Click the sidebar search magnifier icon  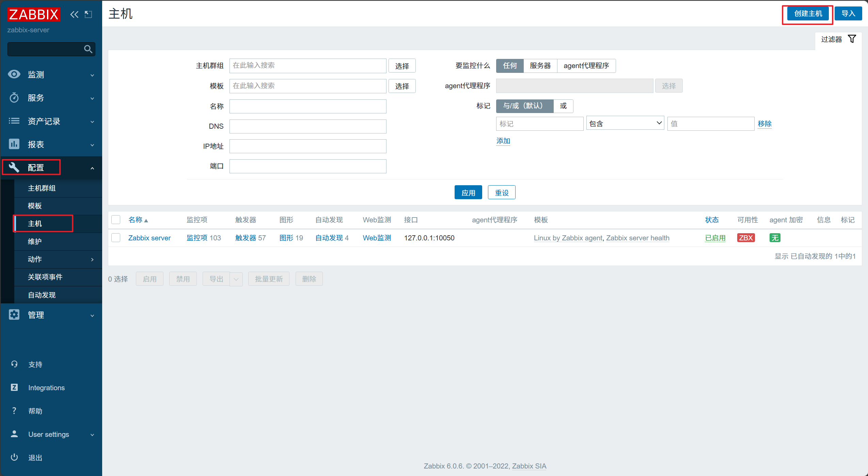point(88,49)
